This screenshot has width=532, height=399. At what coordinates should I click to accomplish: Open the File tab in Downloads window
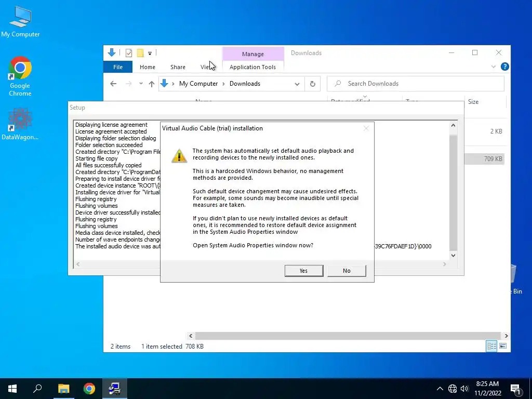point(118,67)
